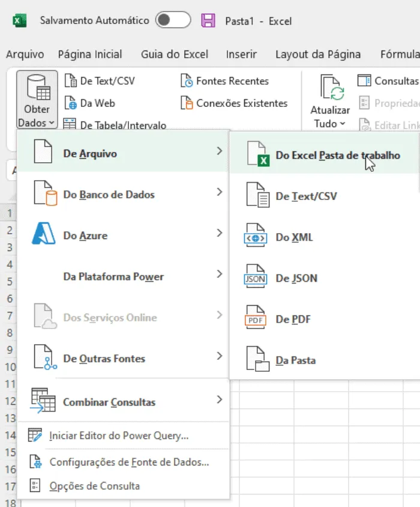
Task: Select row header 5
Action: 10,281
